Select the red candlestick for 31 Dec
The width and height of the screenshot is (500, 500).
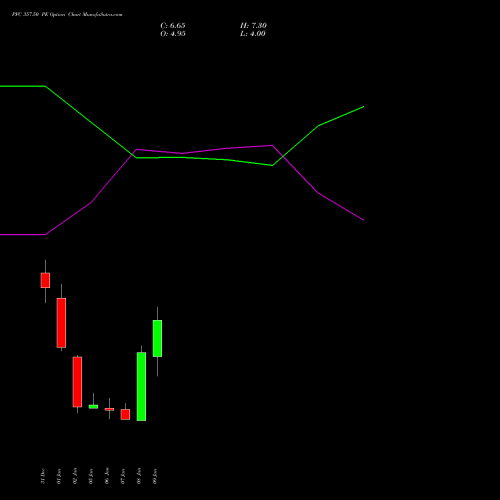45,280
